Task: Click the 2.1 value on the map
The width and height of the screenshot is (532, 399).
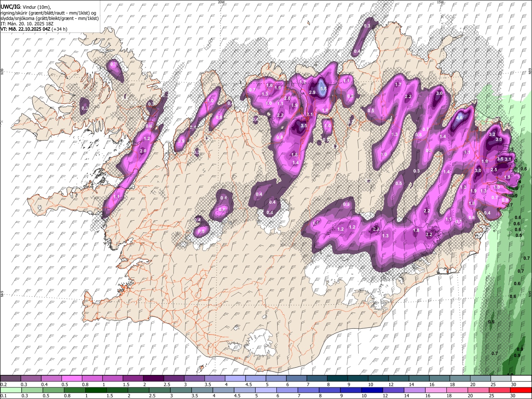Action: click(309, 114)
